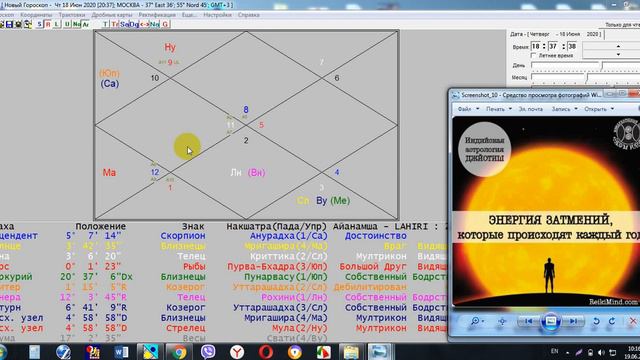Click Эл. почта in photo viewer
The width and height of the screenshot is (640, 360).
pyautogui.click(x=531, y=109)
